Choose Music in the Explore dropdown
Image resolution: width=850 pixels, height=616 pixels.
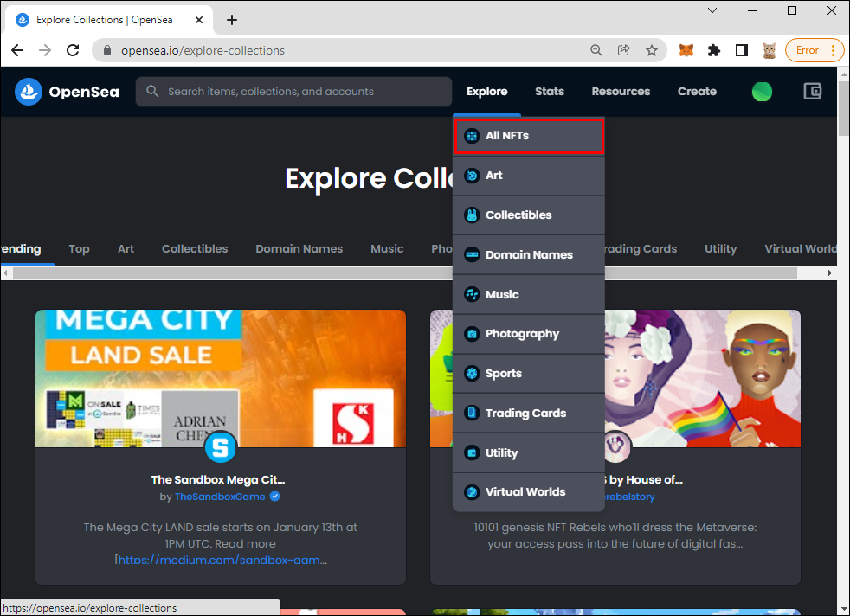tap(529, 294)
